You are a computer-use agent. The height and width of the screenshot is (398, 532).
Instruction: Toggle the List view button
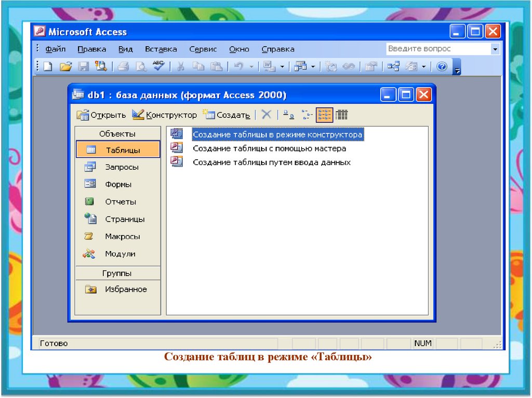[324, 115]
